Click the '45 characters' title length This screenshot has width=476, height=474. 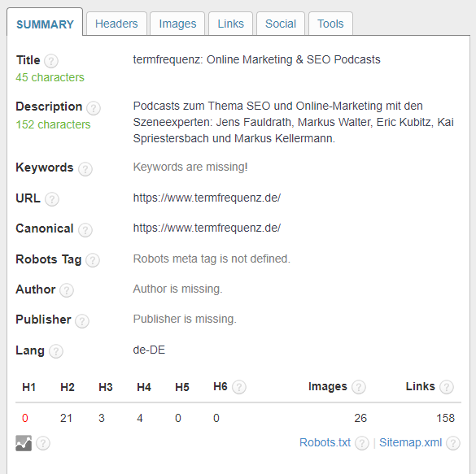[x=50, y=77]
